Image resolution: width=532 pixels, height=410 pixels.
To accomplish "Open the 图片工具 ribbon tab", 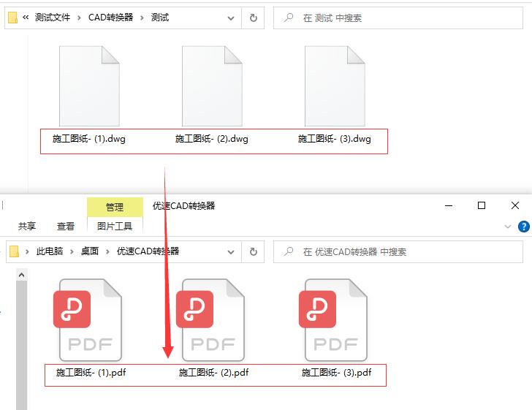I will pos(115,226).
